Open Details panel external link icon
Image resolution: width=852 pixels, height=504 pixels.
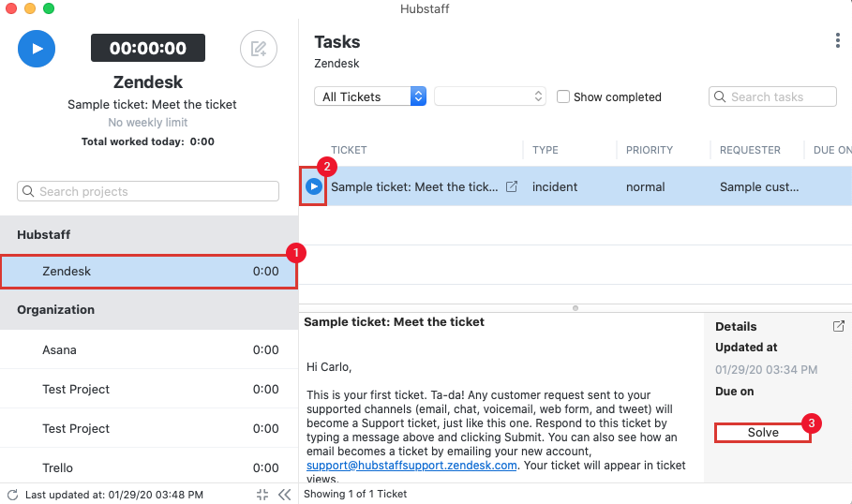click(839, 326)
